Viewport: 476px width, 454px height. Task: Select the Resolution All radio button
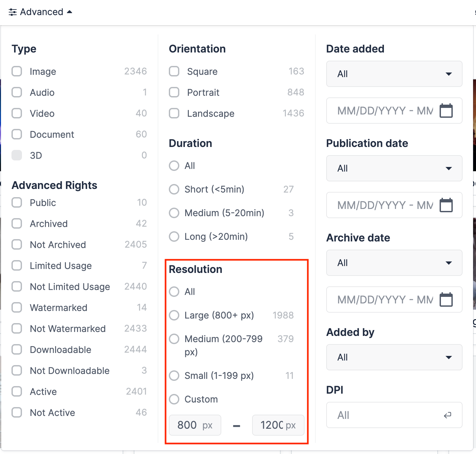(x=174, y=292)
